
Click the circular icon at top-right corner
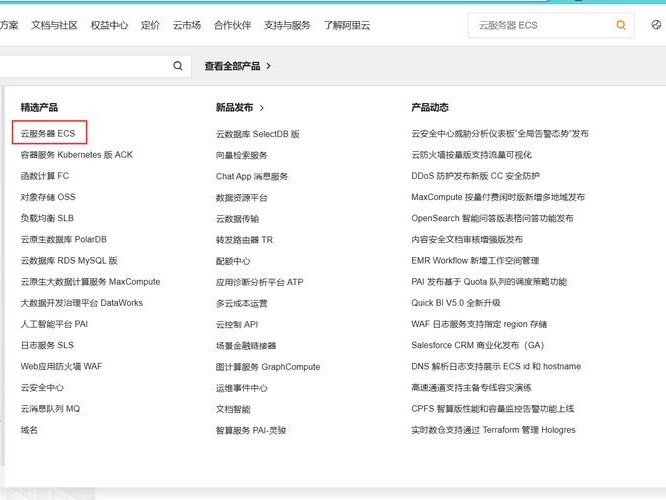(x=656, y=25)
